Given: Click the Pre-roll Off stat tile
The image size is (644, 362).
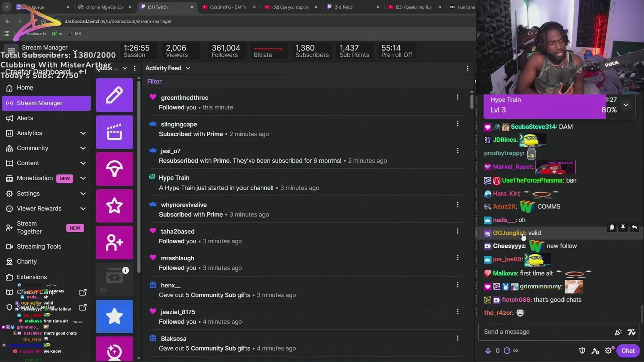Looking at the screenshot, I should [396, 51].
